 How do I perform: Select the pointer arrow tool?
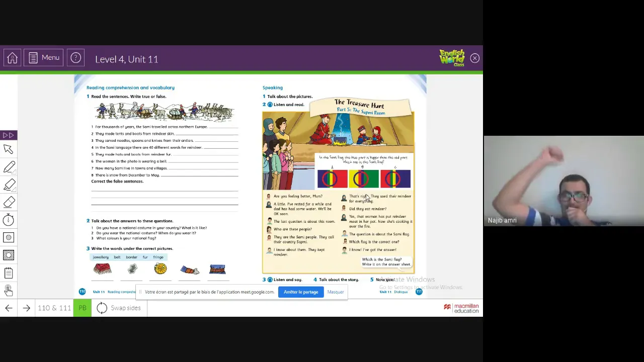(x=8, y=149)
